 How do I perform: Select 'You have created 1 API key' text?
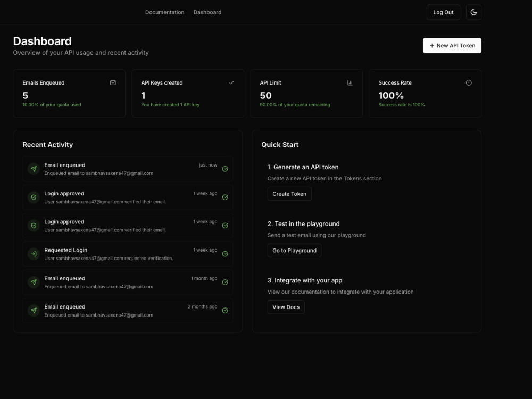(170, 105)
